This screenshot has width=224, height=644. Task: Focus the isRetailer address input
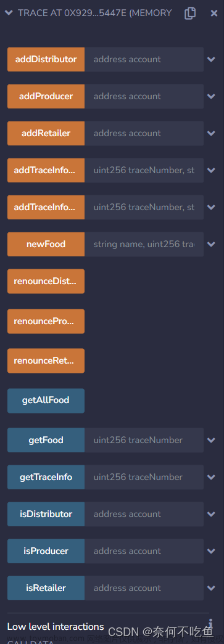tap(144, 588)
